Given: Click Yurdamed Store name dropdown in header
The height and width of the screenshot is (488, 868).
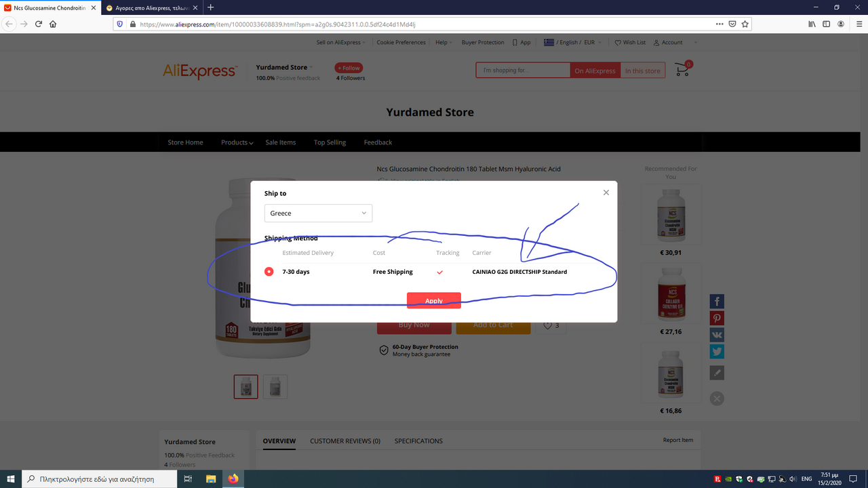Looking at the screenshot, I should (285, 67).
